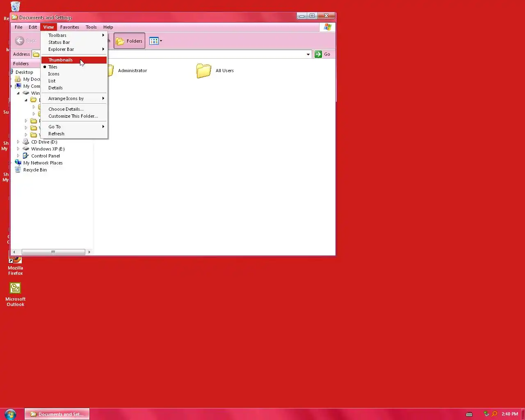Image resolution: width=525 pixels, height=420 pixels.
Task: Click the Folders pane header
Action: tap(26, 64)
